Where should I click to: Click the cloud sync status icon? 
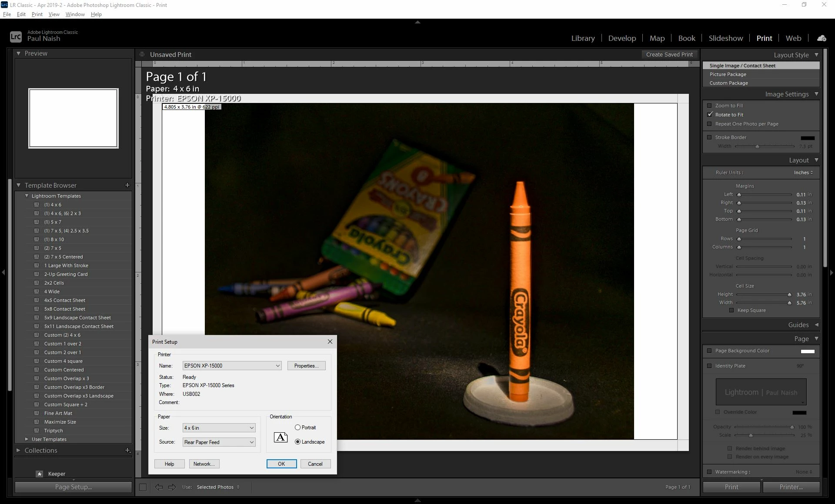(x=822, y=38)
